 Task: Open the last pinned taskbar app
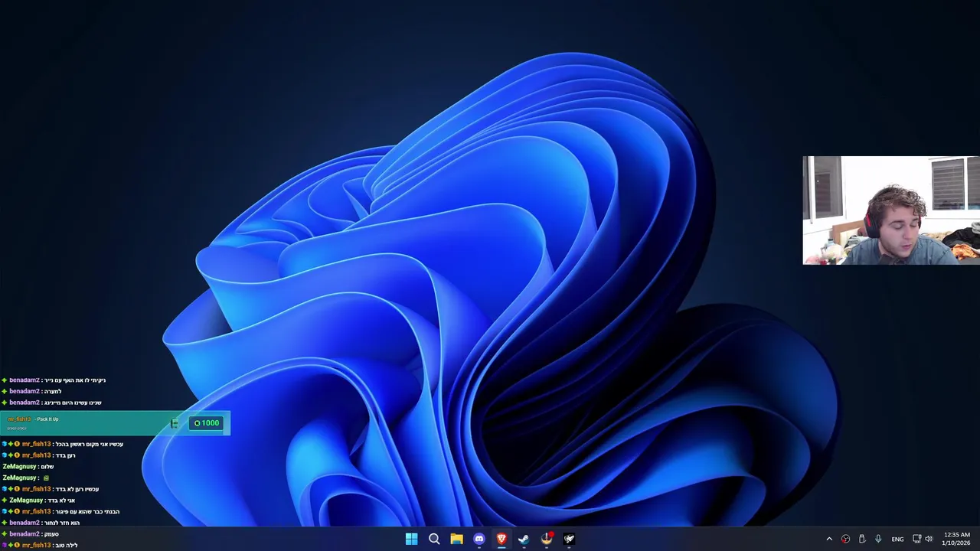(569, 539)
